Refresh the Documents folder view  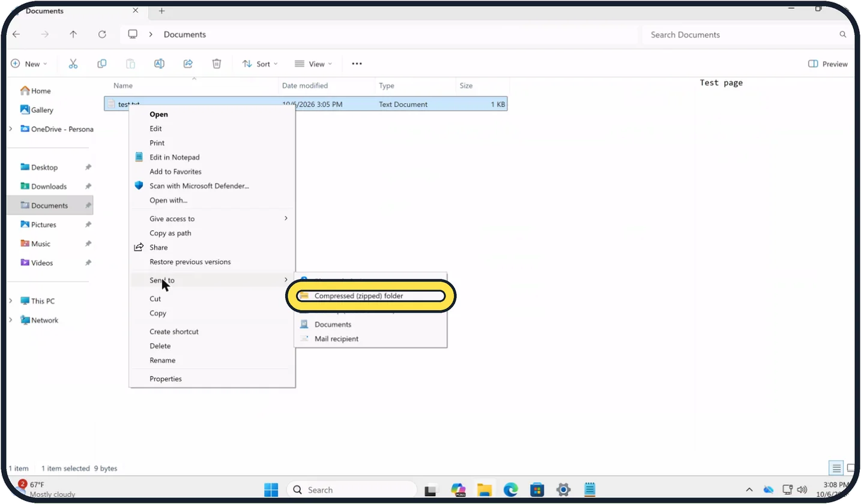102,34
